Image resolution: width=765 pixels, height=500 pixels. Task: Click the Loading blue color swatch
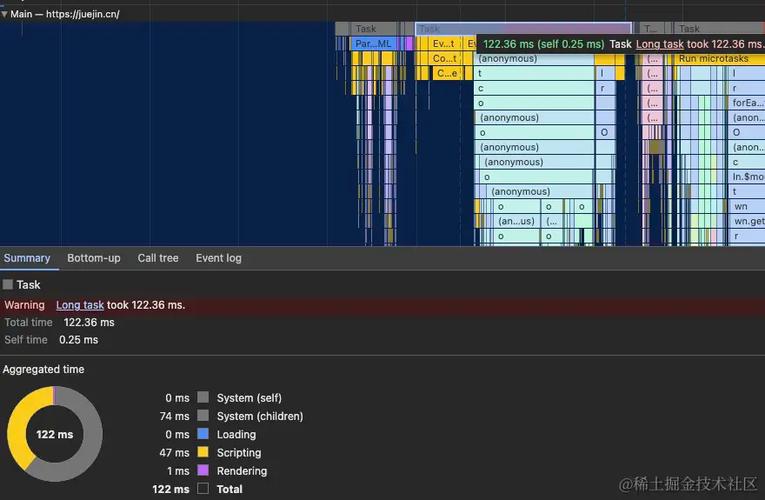point(203,434)
